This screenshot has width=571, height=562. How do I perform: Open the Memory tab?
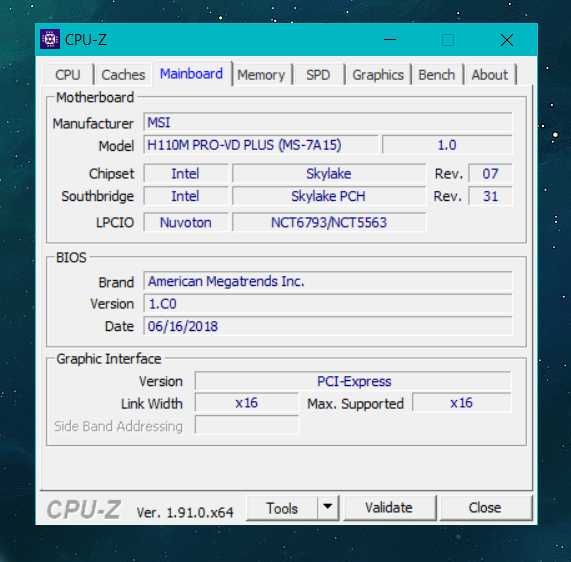coord(261,75)
